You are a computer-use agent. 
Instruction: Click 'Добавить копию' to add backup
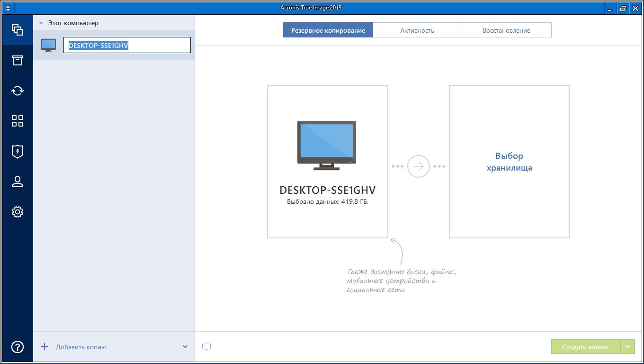81,347
